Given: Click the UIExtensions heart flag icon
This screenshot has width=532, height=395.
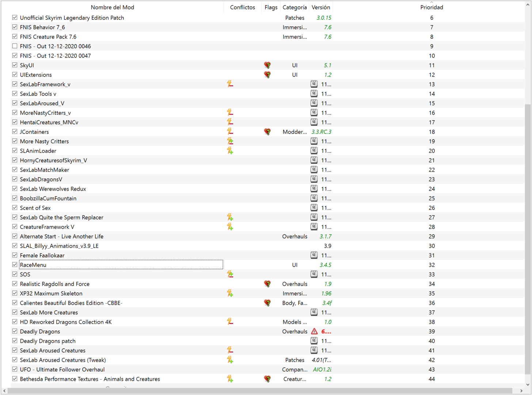Looking at the screenshot, I should [x=267, y=75].
